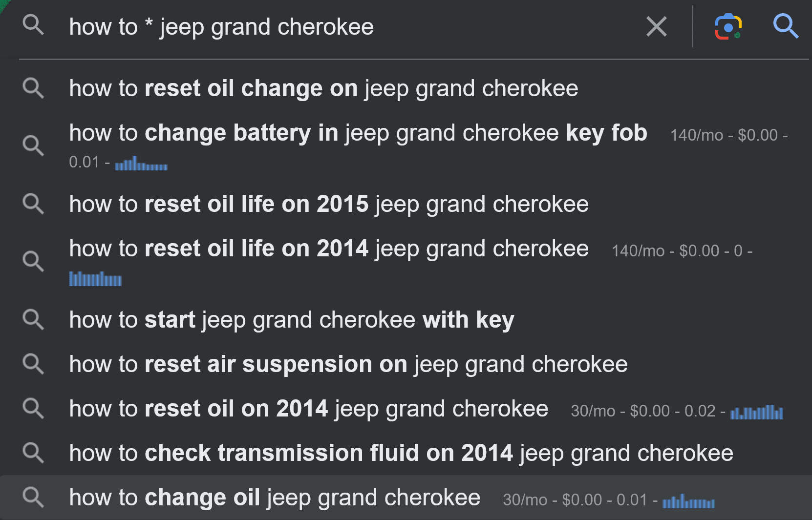Screen dimensions: 812x520
Task: Pick 'reset oil life on 2014' suggestion
Action: [x=406, y=262]
